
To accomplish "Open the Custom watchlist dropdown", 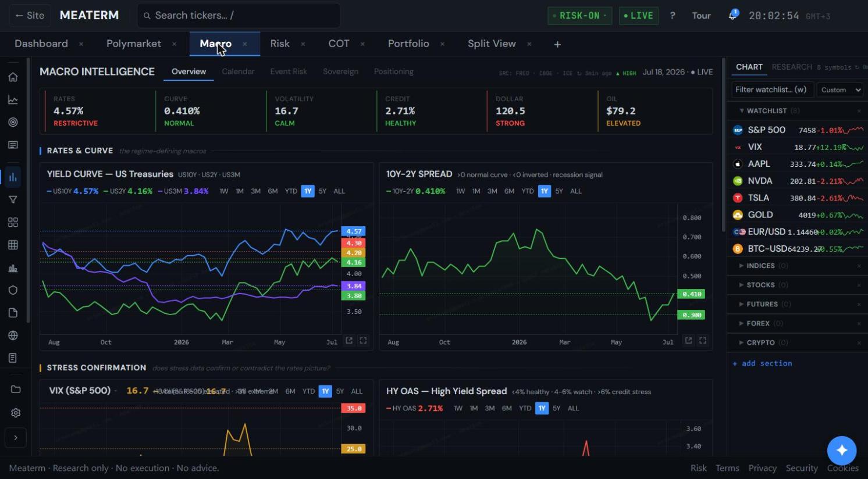I will click(839, 90).
